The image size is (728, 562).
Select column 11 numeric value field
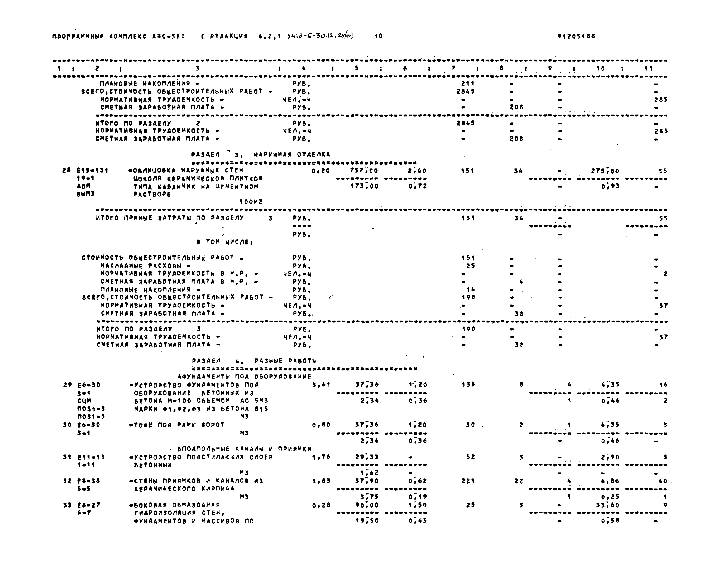click(x=667, y=99)
